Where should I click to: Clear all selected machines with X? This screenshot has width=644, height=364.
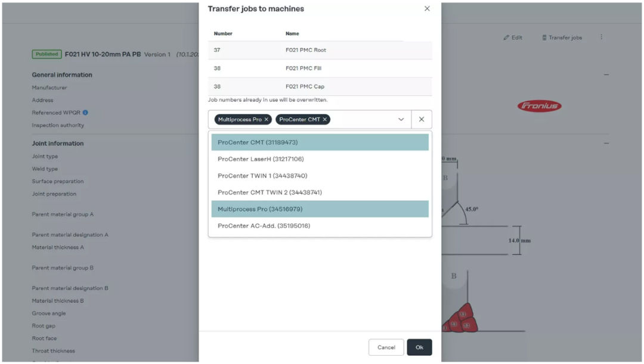point(422,119)
